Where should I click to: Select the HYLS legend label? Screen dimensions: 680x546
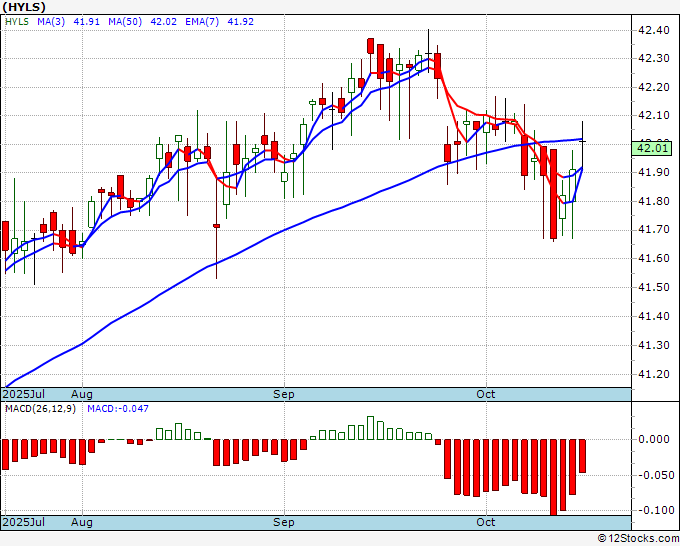tap(17, 22)
